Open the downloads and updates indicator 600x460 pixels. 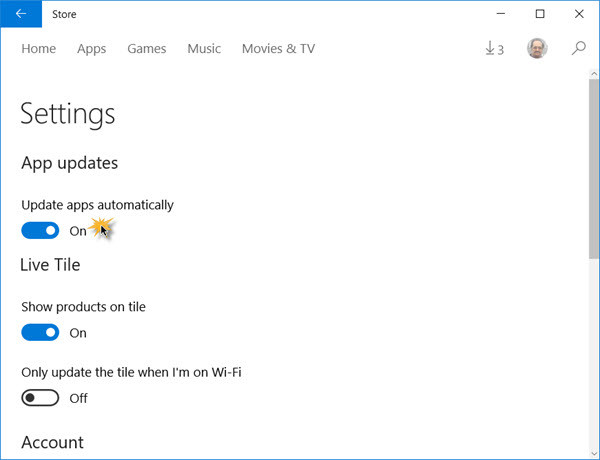[x=494, y=49]
